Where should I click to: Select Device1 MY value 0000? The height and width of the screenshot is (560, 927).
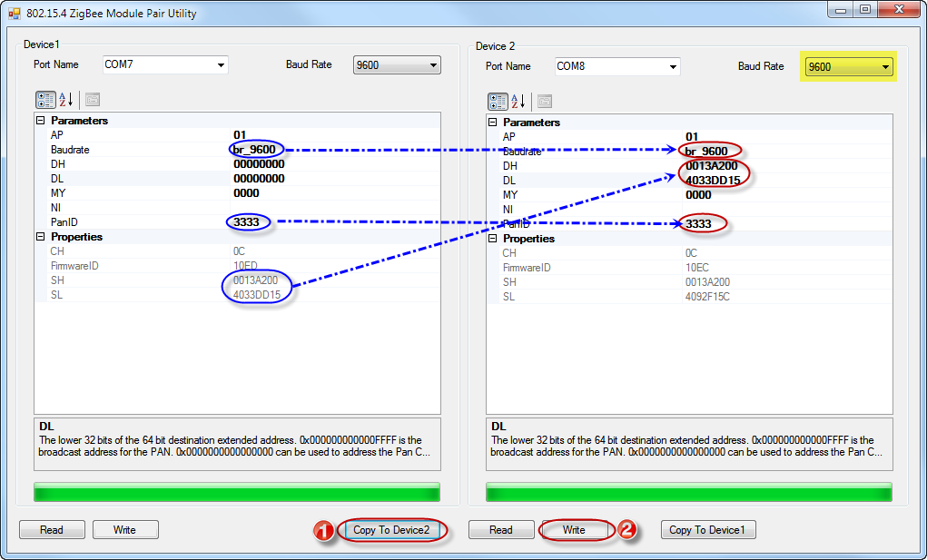pyautogui.click(x=246, y=193)
